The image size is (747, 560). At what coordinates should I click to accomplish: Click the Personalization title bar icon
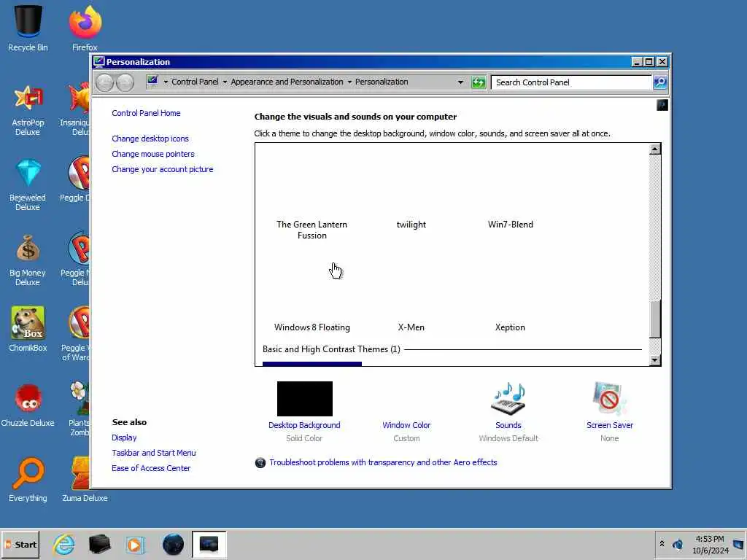(98, 62)
